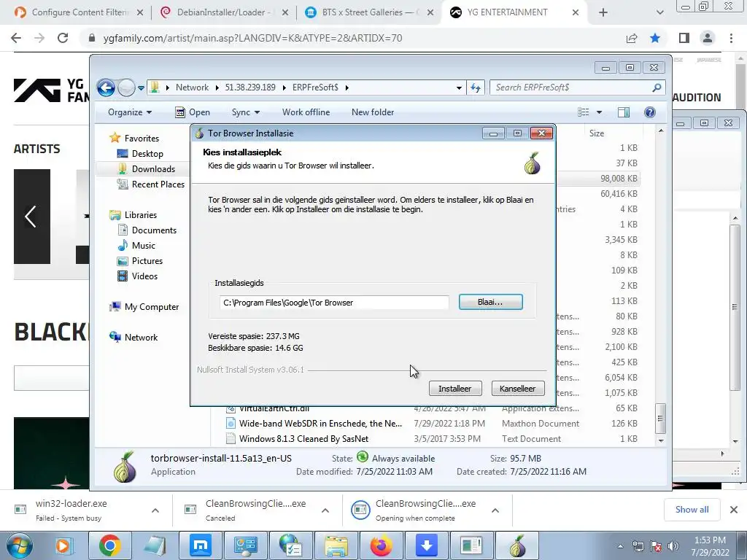Screen dimensions: 747x560
Task: Expand opening CleanBrowsingClient download options
Action: (495, 510)
